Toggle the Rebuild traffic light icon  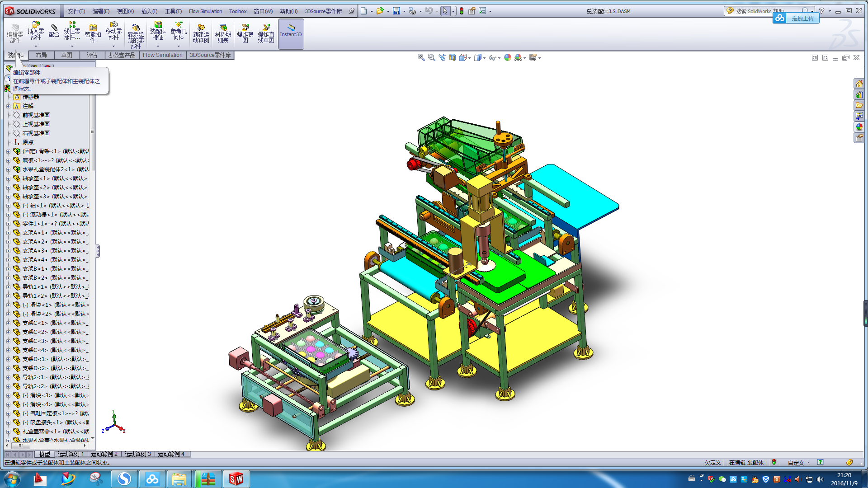462,11
